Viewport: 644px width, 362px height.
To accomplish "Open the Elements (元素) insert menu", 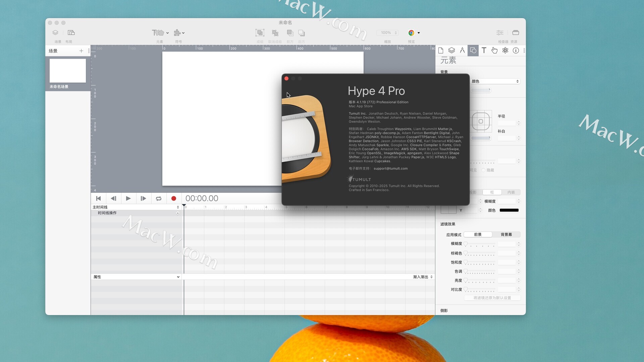I will click(x=158, y=33).
